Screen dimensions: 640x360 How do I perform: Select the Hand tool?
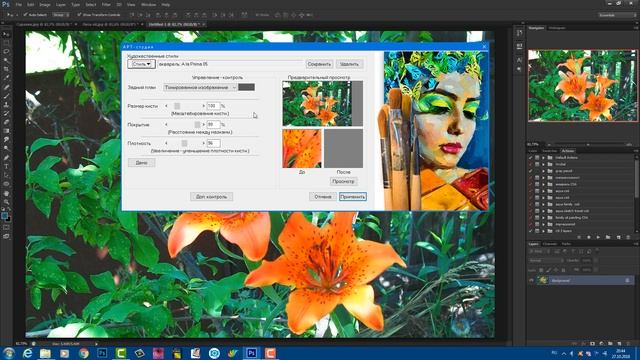tap(6, 193)
